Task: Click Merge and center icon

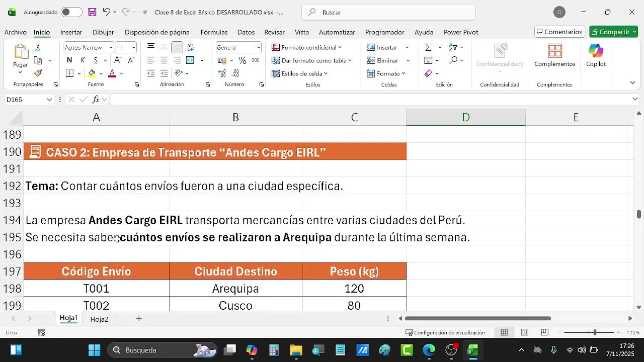Action: 190,60
